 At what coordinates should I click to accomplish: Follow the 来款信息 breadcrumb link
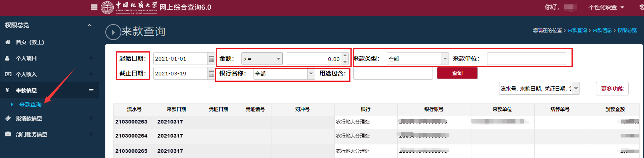(x=602, y=30)
